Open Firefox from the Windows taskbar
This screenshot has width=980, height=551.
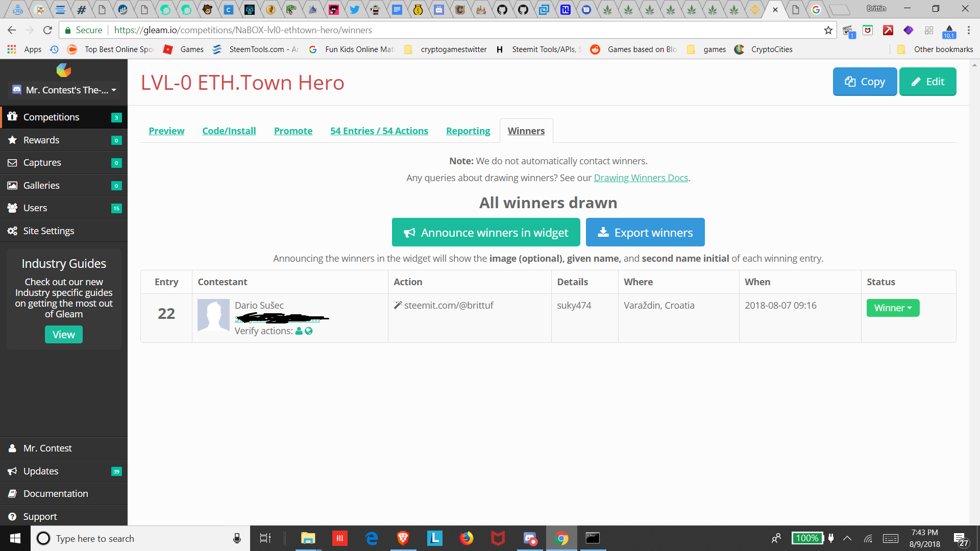pyautogui.click(x=466, y=538)
